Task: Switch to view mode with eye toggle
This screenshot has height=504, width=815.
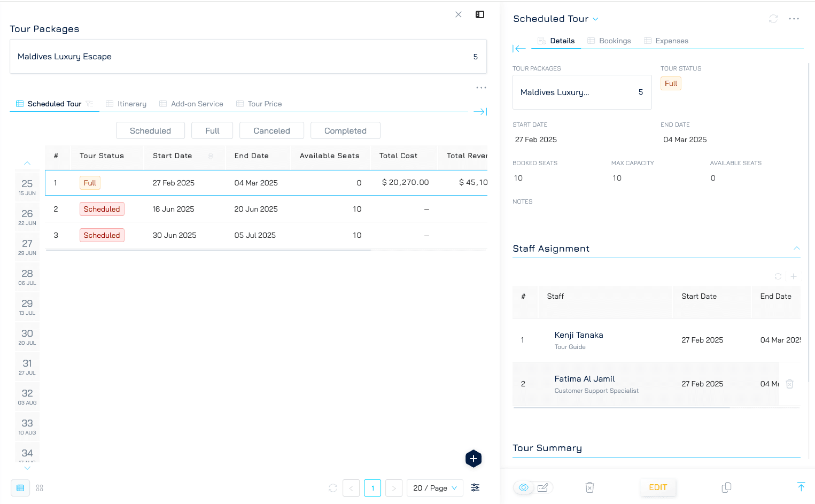Action: pos(524,487)
